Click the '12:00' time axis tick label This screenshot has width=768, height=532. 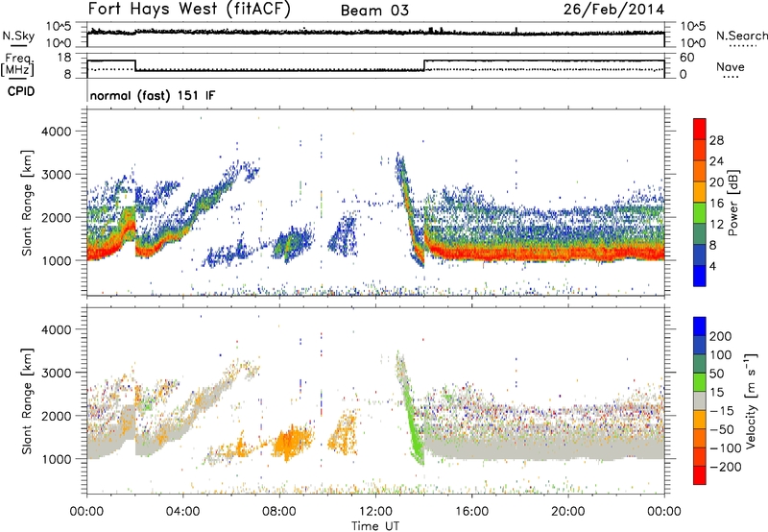tap(375, 512)
